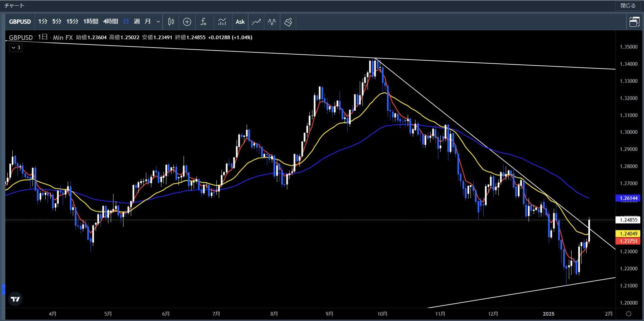This screenshot has height=321, width=644.
Task: Choose the 4時間 timeframe
Action: (x=110, y=21)
